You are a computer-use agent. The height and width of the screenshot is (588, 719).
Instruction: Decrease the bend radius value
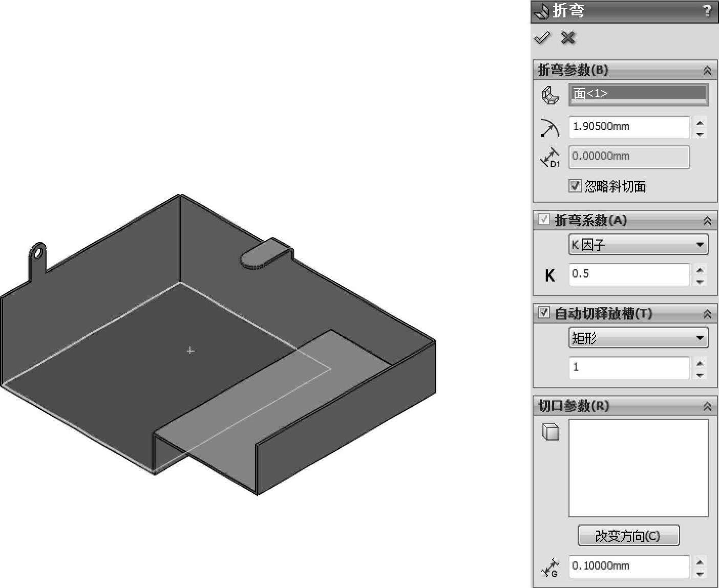click(x=700, y=134)
